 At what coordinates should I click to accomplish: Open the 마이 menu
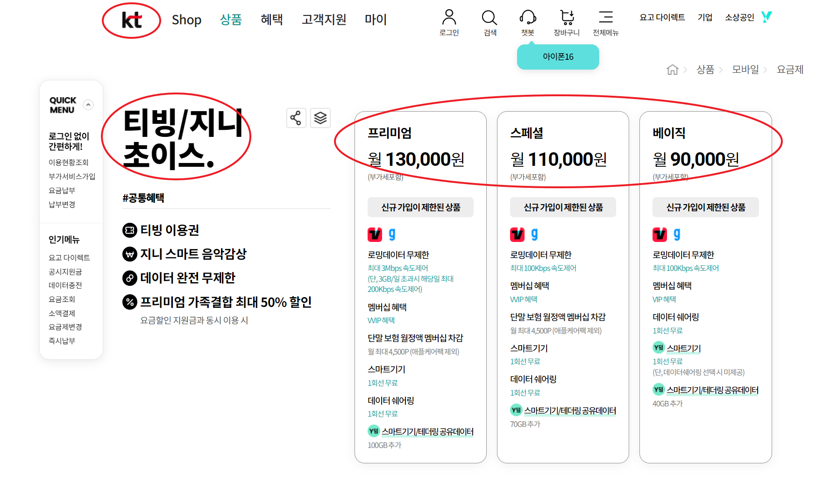tap(376, 20)
